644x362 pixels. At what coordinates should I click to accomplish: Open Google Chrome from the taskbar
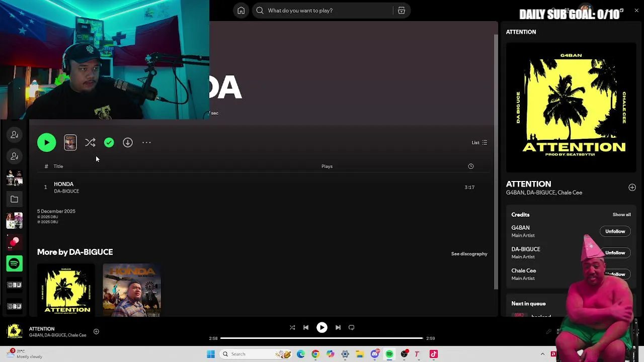(315, 354)
